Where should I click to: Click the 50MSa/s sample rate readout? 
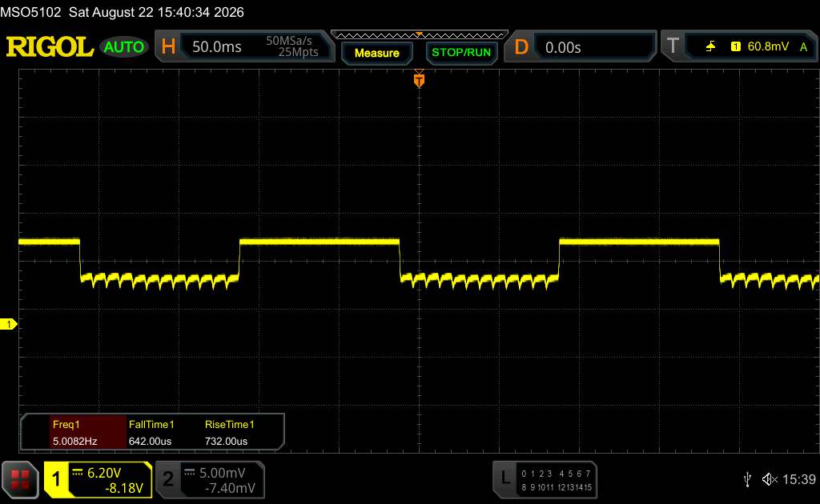point(288,41)
